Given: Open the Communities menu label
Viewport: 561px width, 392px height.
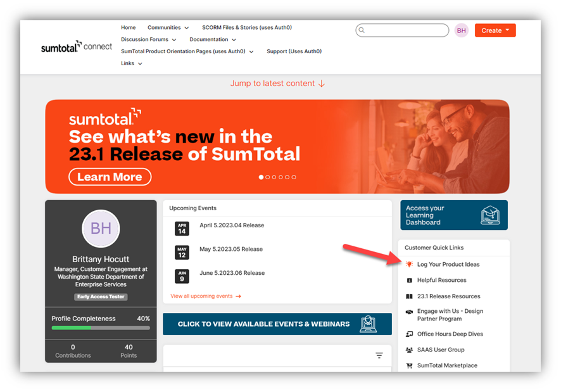Looking at the screenshot, I should (x=164, y=28).
